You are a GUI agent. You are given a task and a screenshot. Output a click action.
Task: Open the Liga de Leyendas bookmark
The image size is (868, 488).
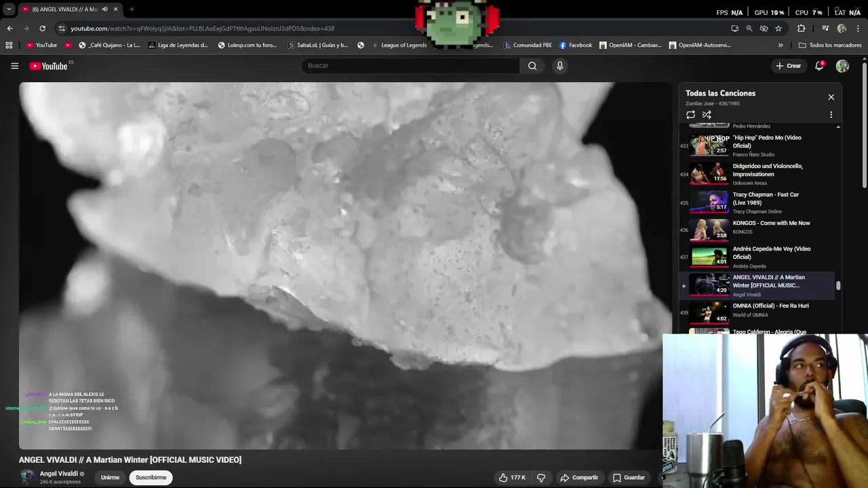tap(178, 45)
